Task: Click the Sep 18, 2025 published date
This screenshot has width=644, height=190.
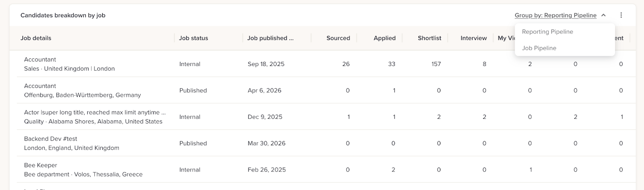Action: [266, 64]
